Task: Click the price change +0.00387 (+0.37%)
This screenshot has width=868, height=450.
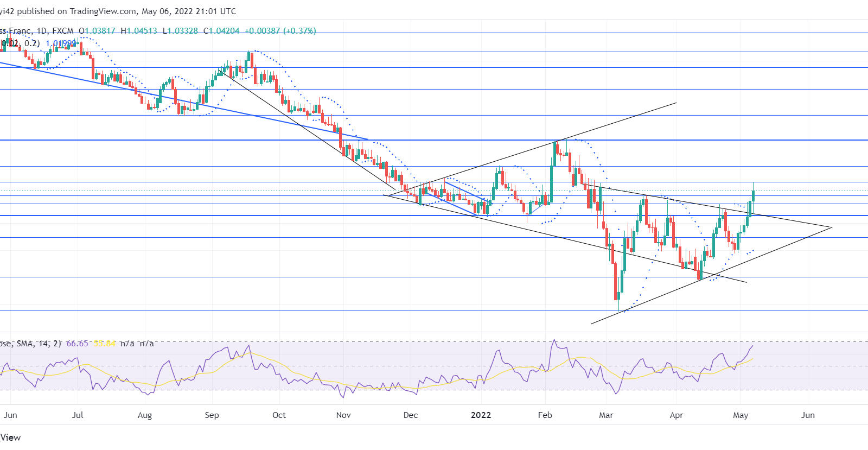Action: [x=280, y=31]
